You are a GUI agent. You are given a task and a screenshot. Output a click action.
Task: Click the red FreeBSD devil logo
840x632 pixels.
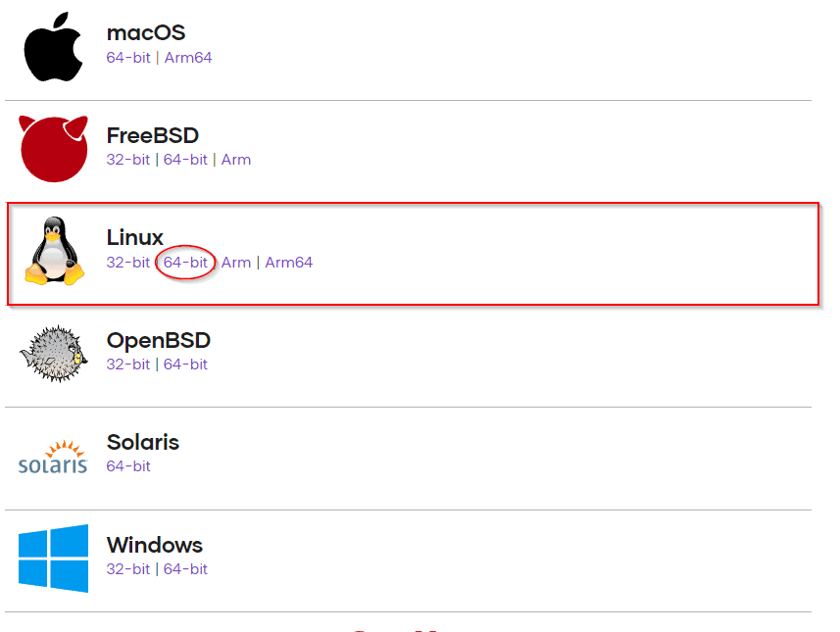click(54, 148)
